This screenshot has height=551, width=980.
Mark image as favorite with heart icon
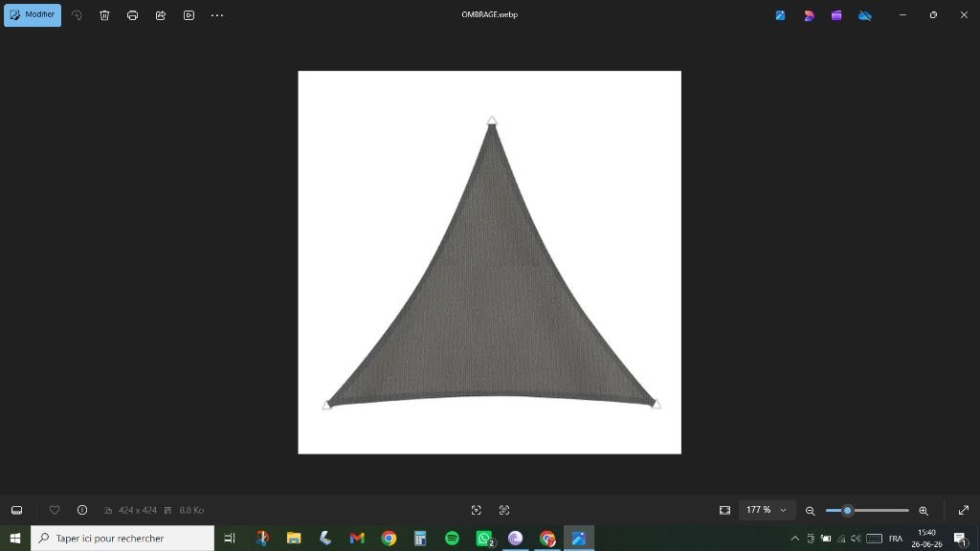coord(55,511)
